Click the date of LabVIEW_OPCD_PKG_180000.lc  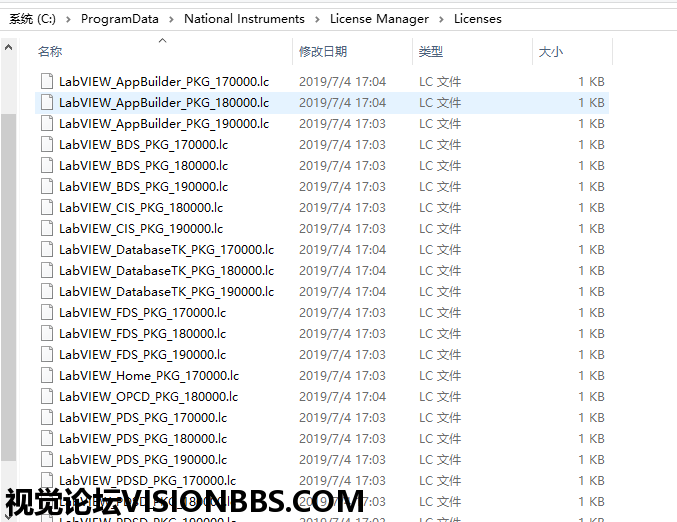click(x=342, y=397)
